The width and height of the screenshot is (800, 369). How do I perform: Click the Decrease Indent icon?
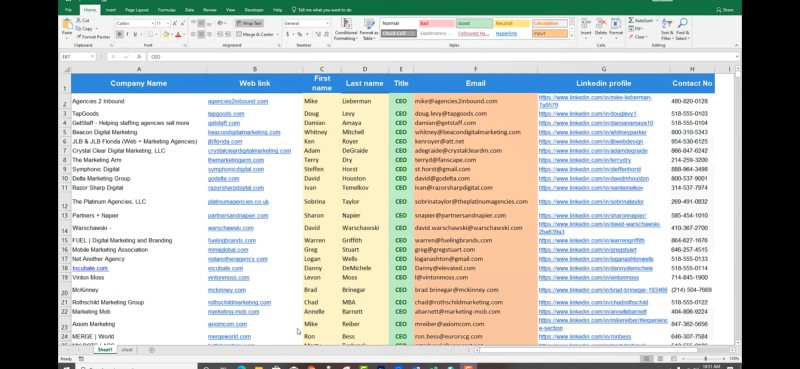pos(220,34)
